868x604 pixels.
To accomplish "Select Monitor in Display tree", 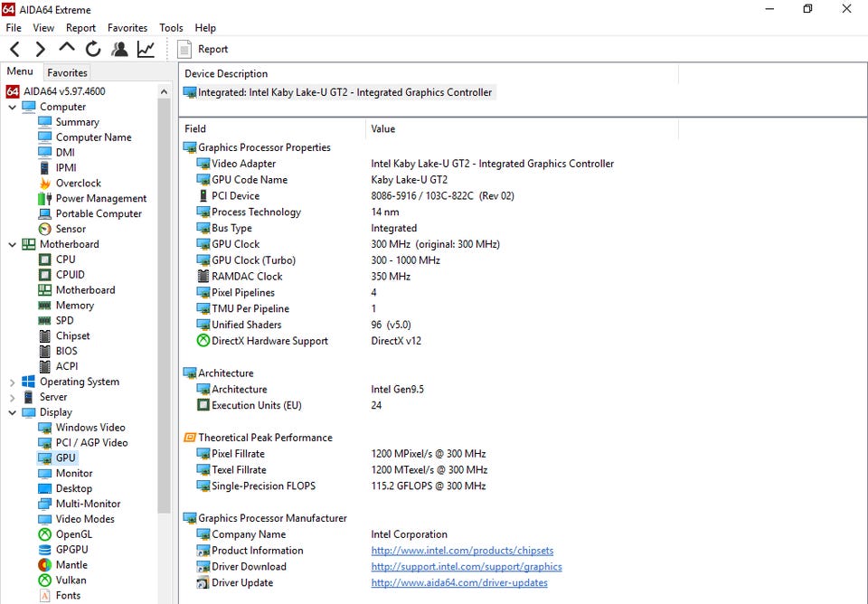I will 65,474.
